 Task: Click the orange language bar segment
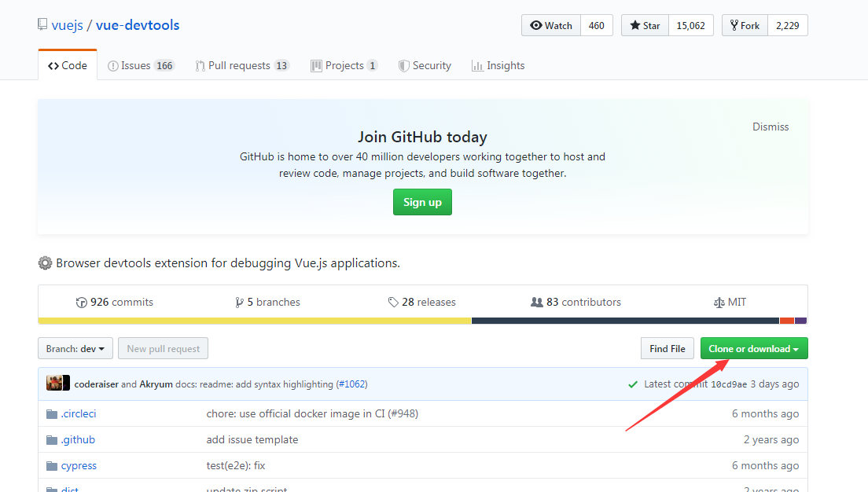pyautogui.click(x=787, y=321)
